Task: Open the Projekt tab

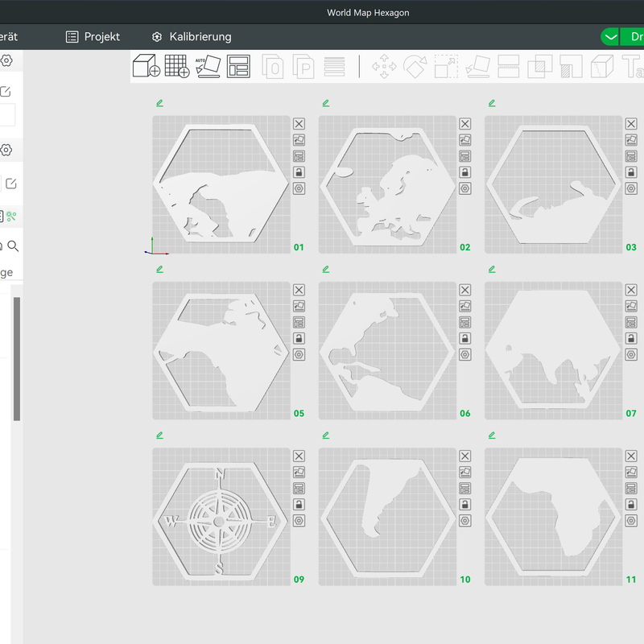Action: 93,37
